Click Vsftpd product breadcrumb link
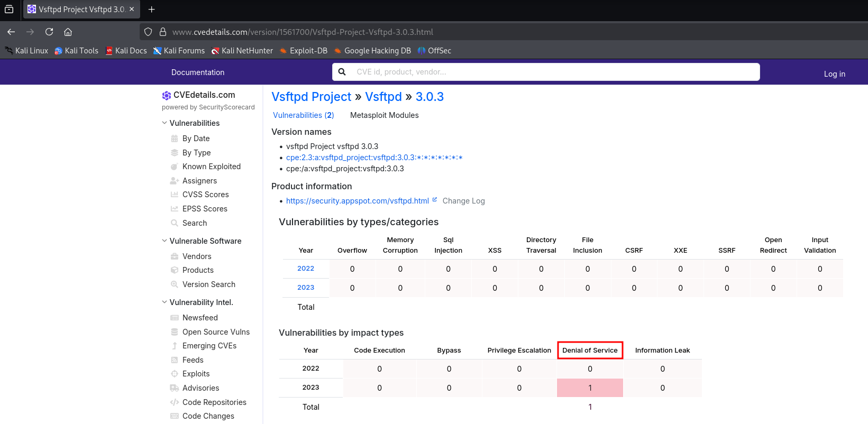The width and height of the screenshot is (868, 424). coord(383,97)
